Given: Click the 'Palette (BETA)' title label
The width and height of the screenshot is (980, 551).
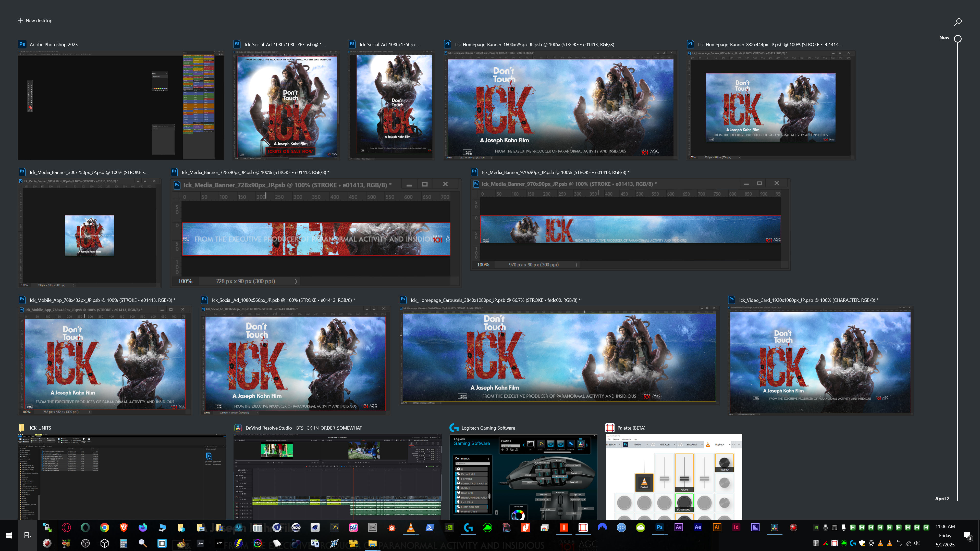Looking at the screenshot, I should (x=631, y=428).
